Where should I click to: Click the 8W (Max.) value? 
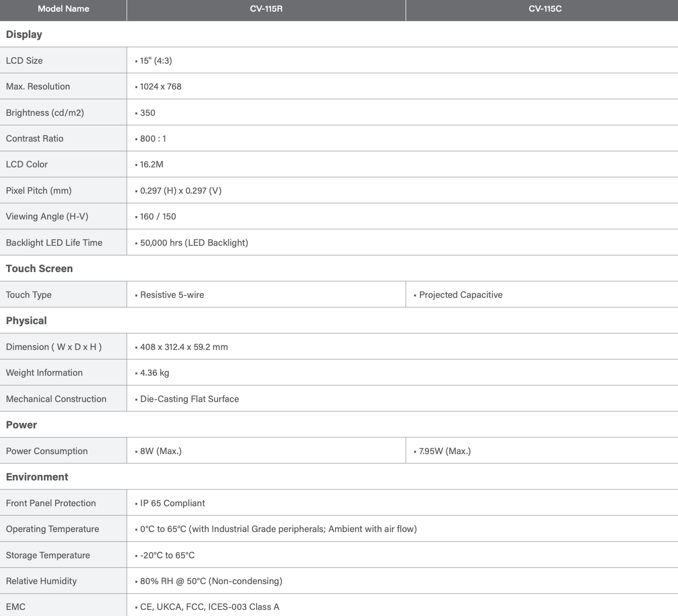pos(161,451)
